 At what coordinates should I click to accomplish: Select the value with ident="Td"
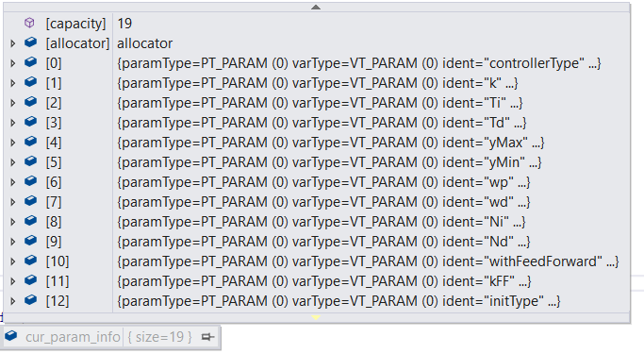[322, 123]
